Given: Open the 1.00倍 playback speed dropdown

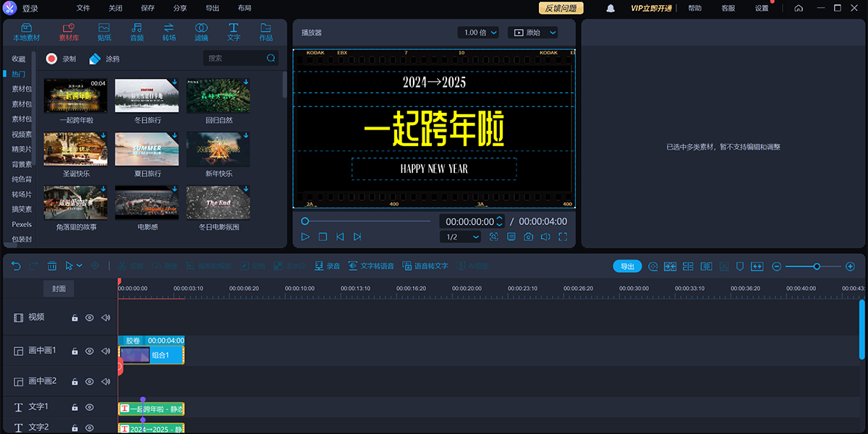Looking at the screenshot, I should tap(478, 32).
